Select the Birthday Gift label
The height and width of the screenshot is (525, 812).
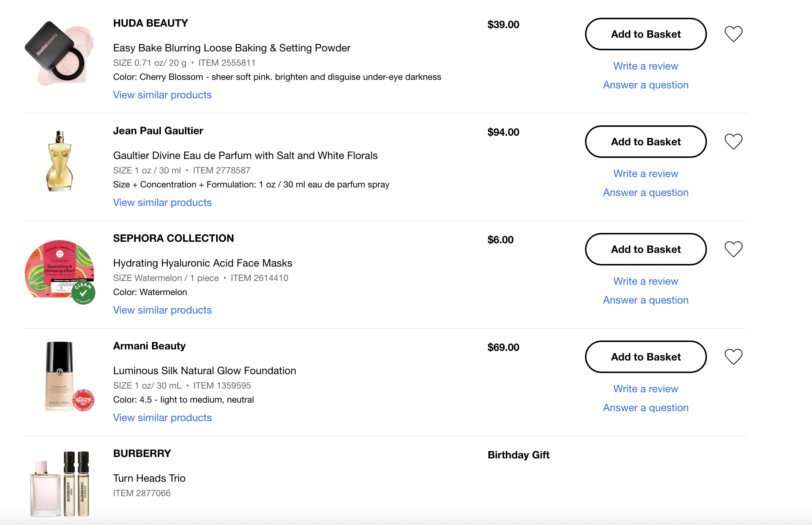[518, 455]
